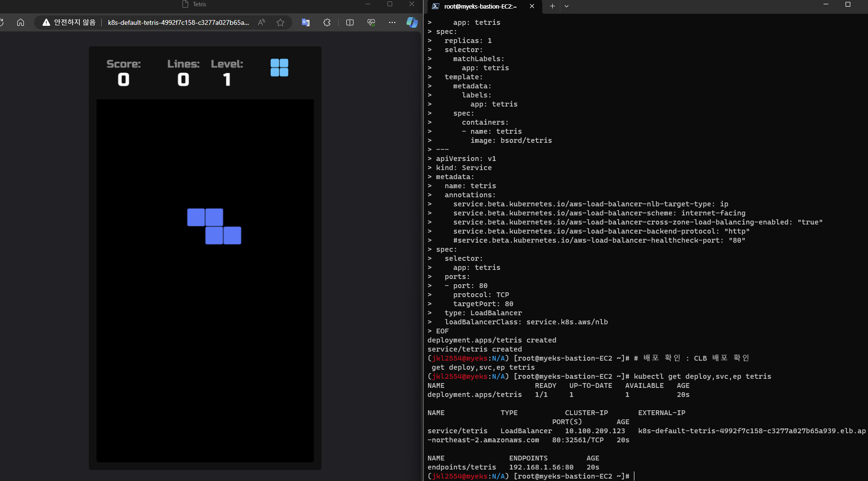Open a new terminal tab with plus
868x481 pixels.
(x=552, y=6)
